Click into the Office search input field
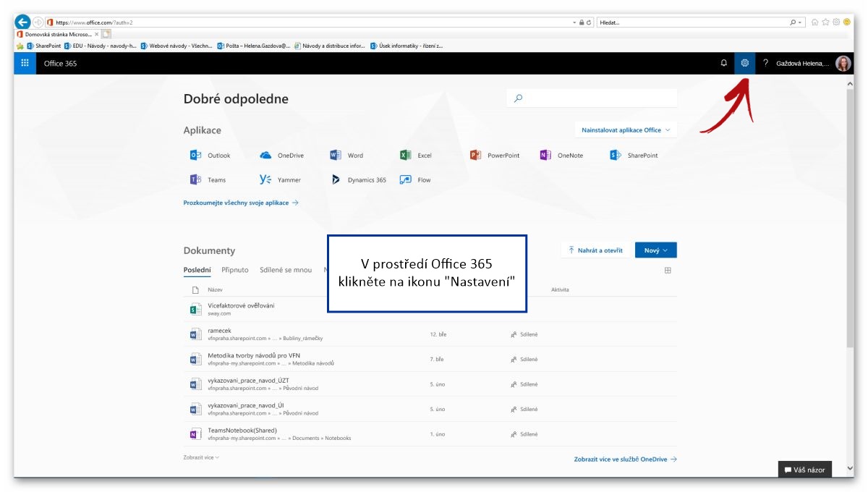The image size is (868, 492). 592,98
